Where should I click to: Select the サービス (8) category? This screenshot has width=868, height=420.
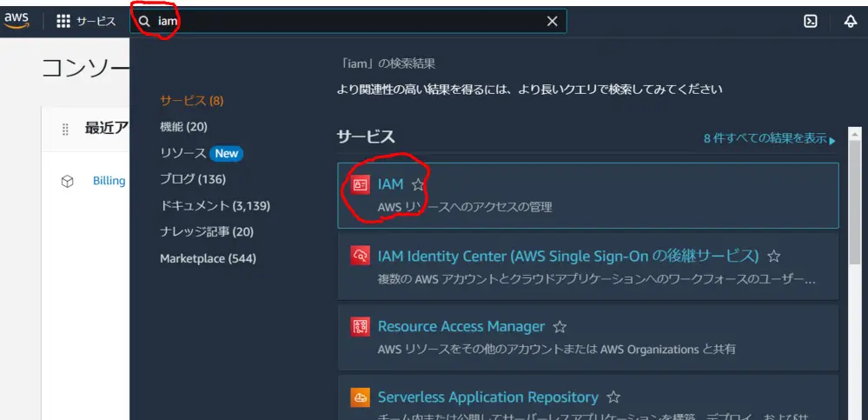[191, 101]
